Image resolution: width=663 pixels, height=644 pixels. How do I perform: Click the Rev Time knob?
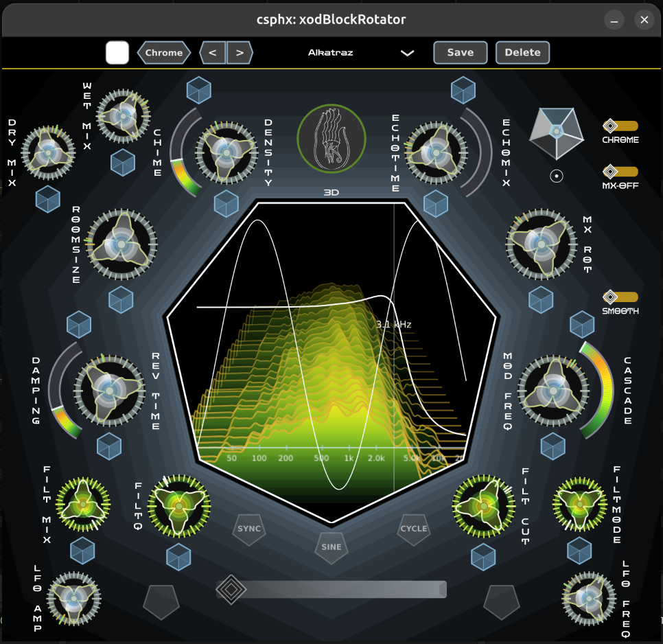[x=110, y=391]
